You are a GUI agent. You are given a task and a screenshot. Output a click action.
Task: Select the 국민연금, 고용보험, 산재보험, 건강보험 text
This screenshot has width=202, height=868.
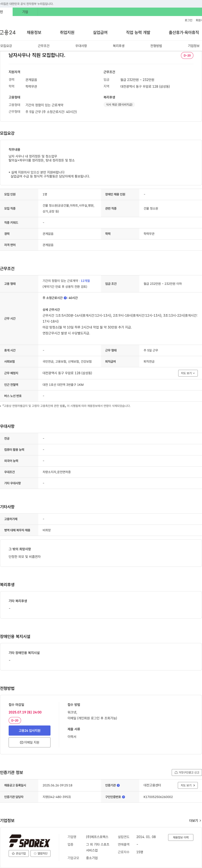[x=67, y=362]
